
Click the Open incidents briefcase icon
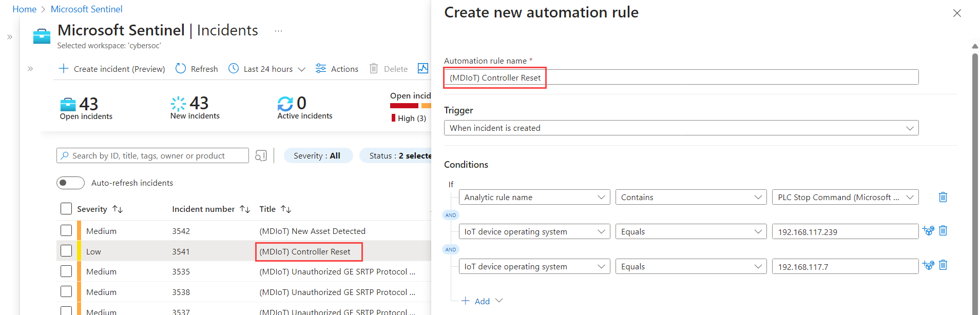click(68, 104)
